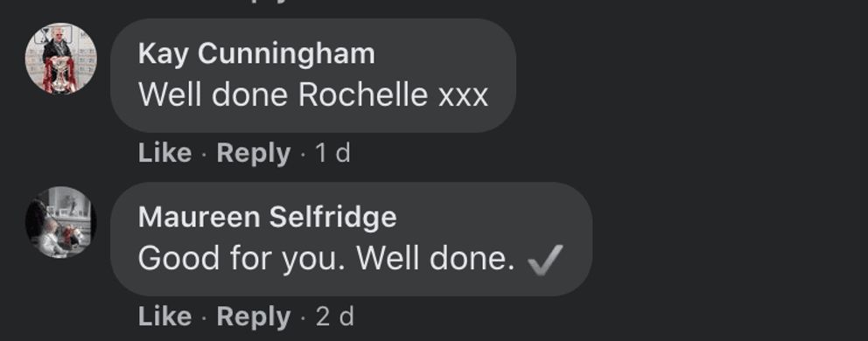
Task: Open the 1 d timestamp on Kay's comment
Action: coord(332,153)
